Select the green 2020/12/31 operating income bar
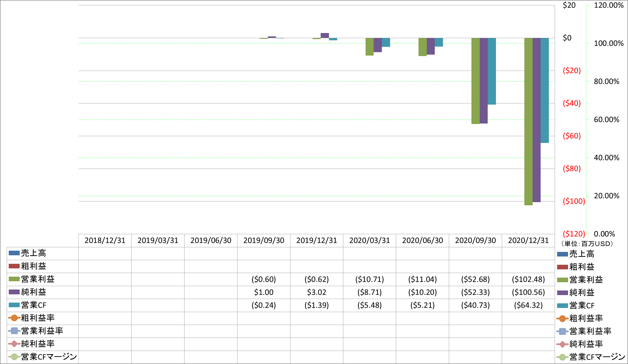The width and height of the screenshot is (628, 364). (528, 122)
